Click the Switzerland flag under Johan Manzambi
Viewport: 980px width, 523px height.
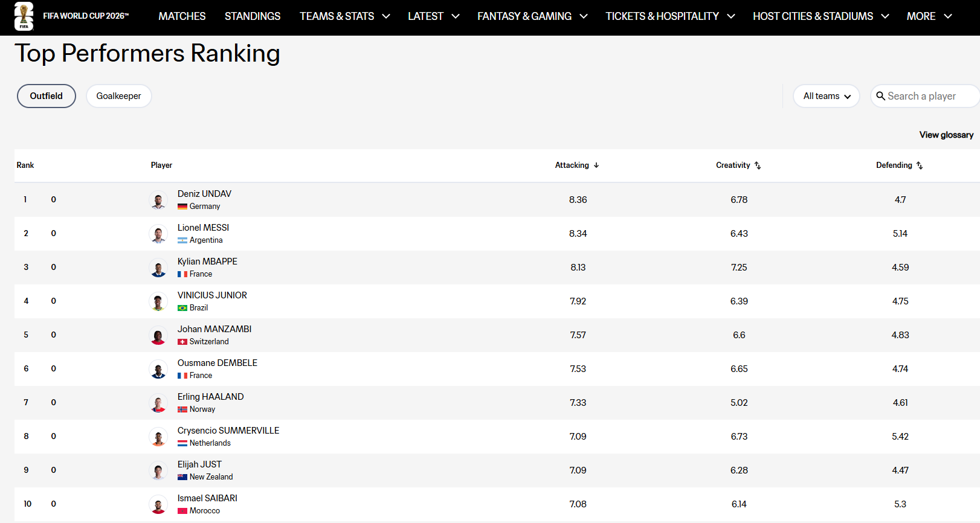tap(182, 342)
